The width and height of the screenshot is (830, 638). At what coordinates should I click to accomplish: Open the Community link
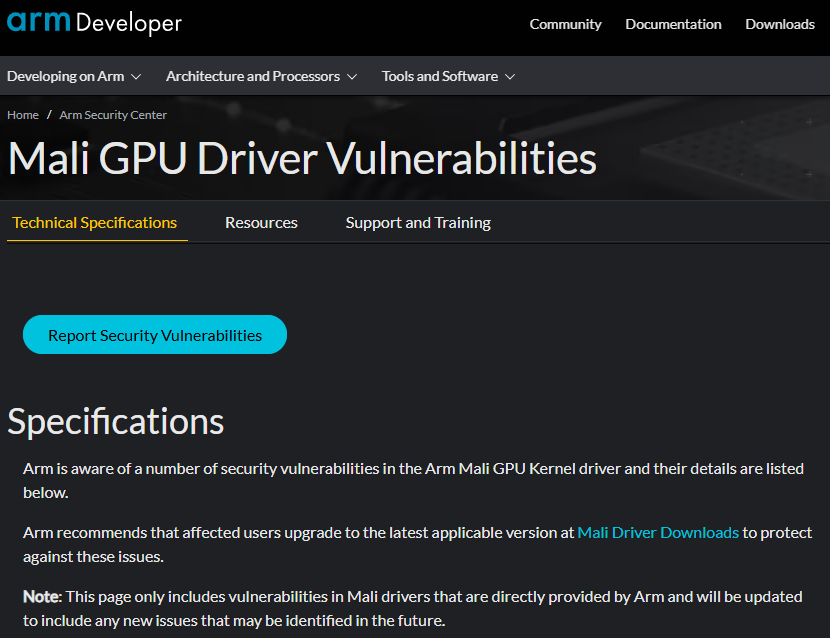click(x=565, y=24)
